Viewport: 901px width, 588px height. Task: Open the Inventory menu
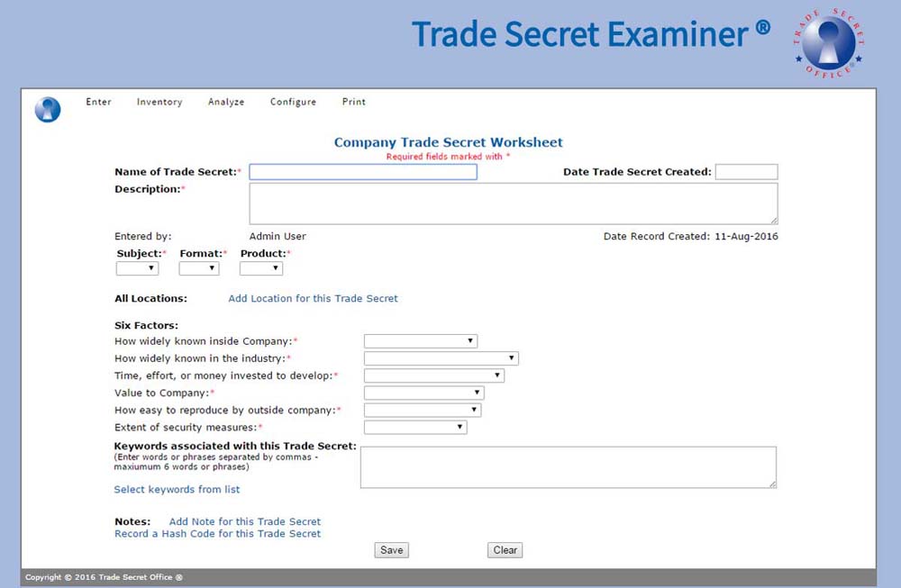(159, 102)
